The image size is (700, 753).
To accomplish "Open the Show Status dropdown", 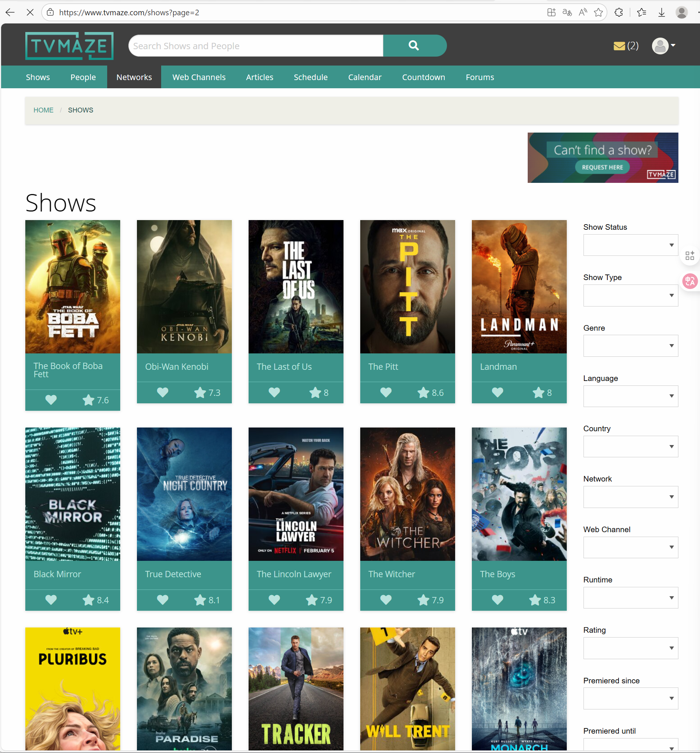I will [x=630, y=245].
